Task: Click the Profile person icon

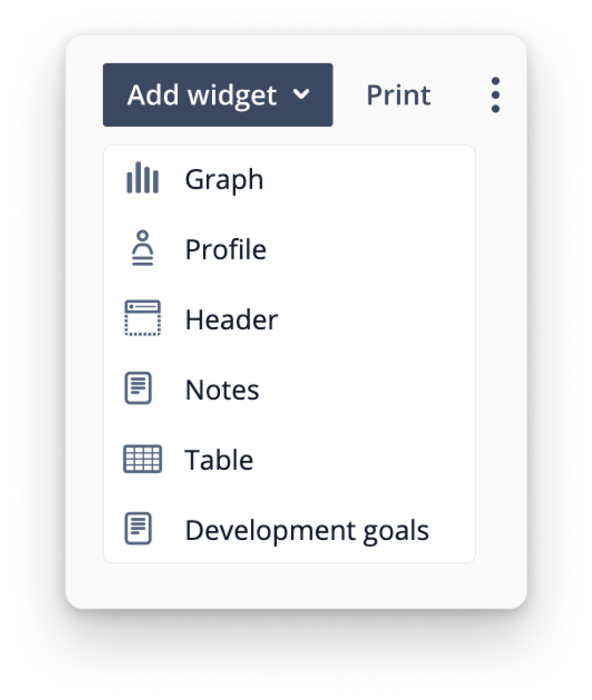Action: pos(143,248)
